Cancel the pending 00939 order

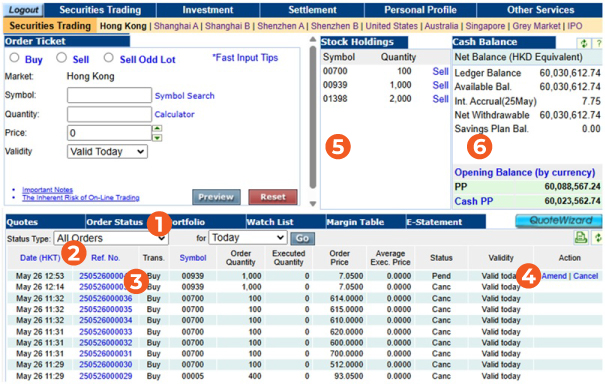(x=585, y=276)
